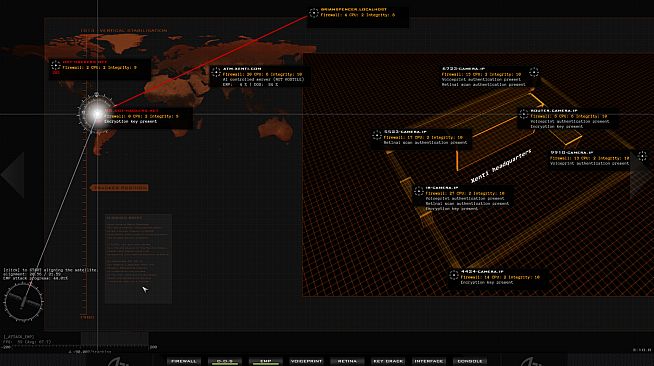Open the INTERFACE tool
Viewport: 654px width, 366px height.
(429, 361)
